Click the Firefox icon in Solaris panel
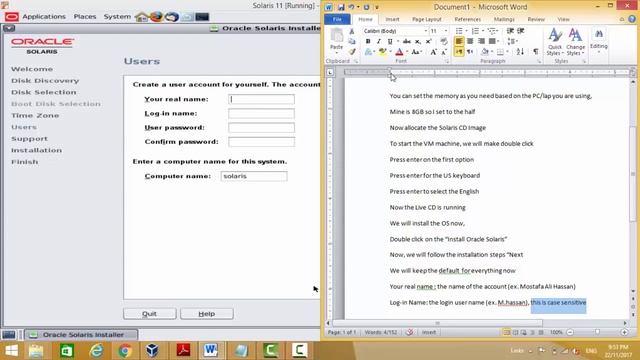 [x=156, y=17]
